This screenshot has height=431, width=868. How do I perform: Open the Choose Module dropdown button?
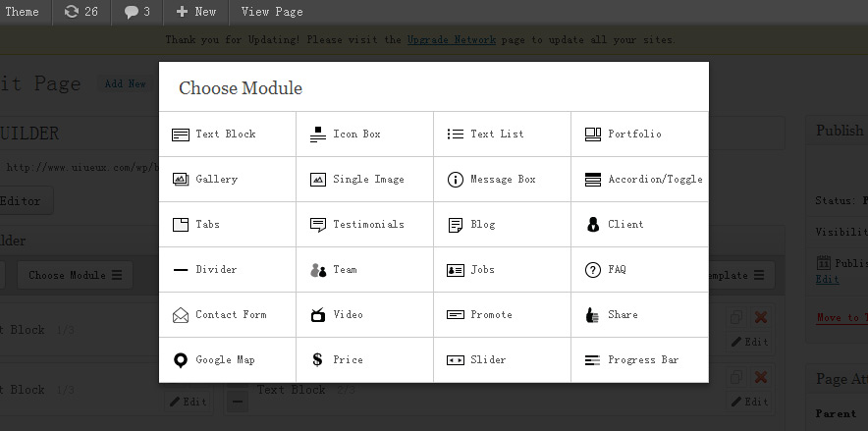[x=75, y=275]
